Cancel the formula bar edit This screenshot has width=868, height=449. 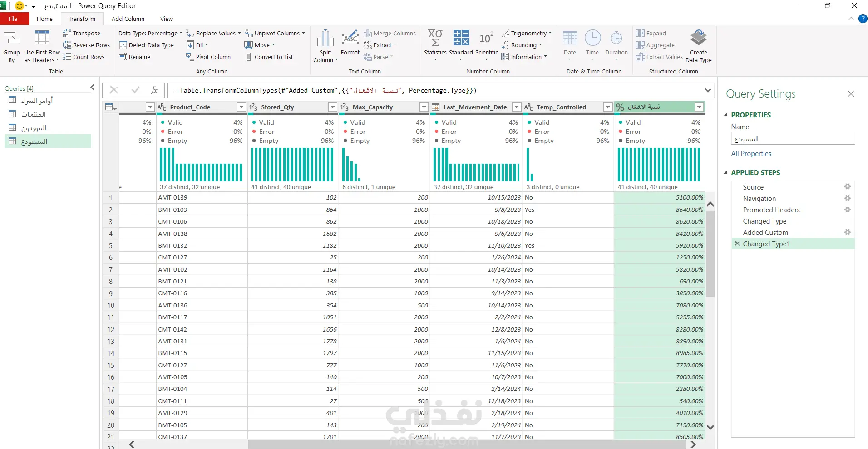tap(114, 90)
